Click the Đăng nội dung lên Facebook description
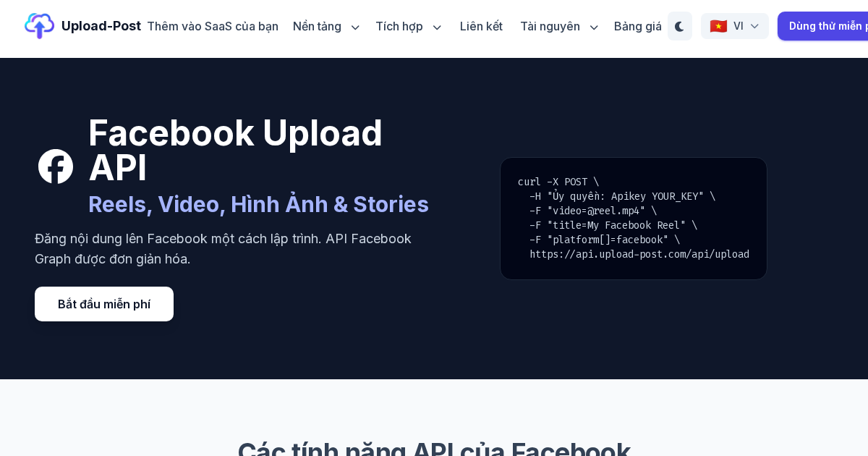Image resolution: width=868 pixels, height=456 pixels. [223, 248]
